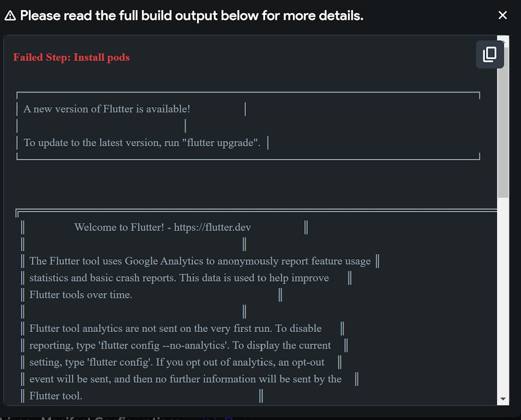Click the "setting, type 'flutter config'" line
This screenshot has height=420, width=521.
(x=177, y=362)
